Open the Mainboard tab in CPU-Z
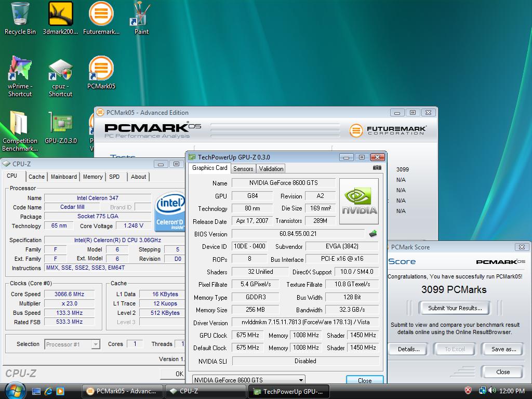This screenshot has width=532, height=399. click(x=64, y=177)
